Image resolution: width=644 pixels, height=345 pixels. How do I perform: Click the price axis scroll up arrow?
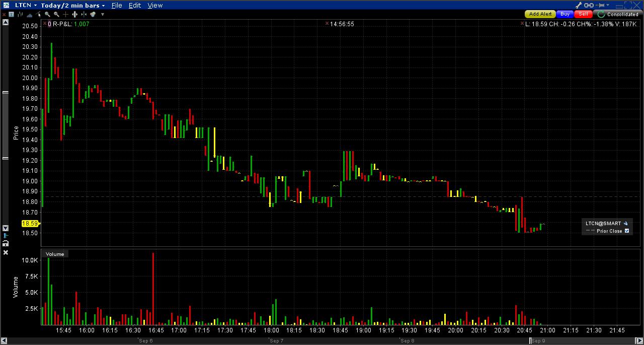(x=6, y=23)
